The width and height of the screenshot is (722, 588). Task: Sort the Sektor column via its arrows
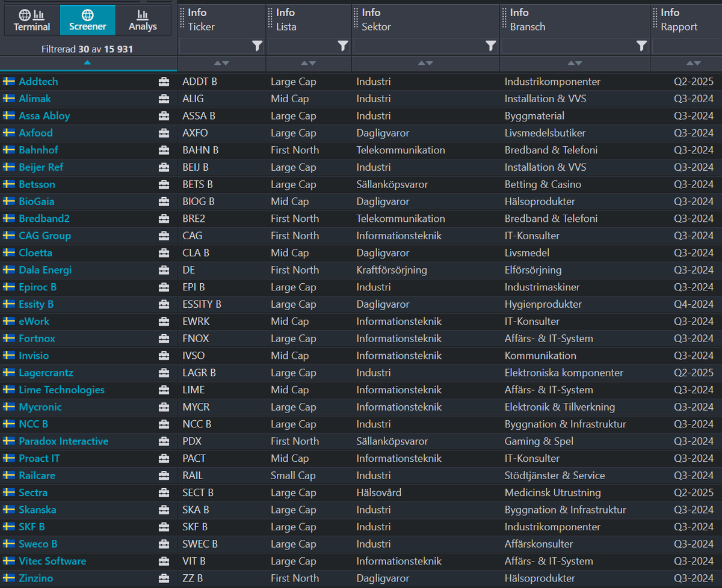click(x=425, y=63)
